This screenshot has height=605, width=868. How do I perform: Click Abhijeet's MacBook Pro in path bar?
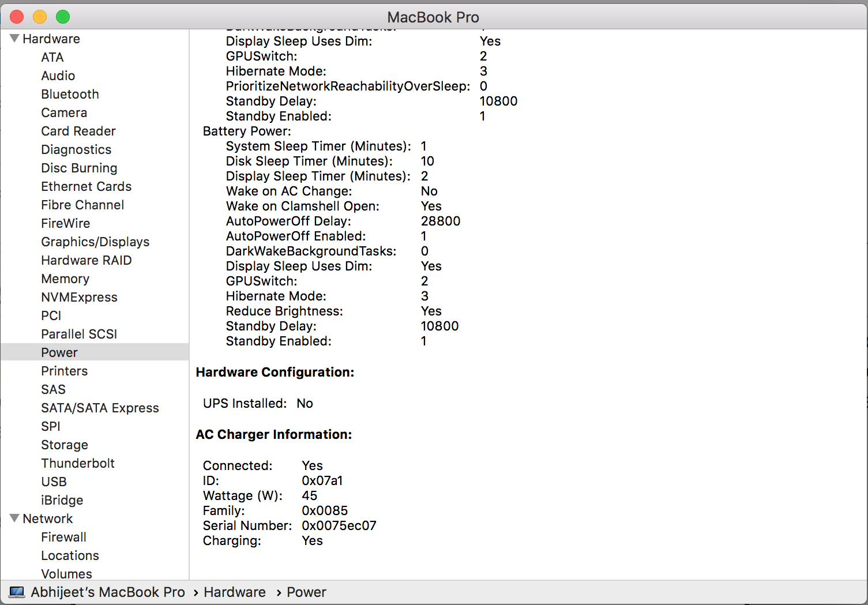point(108,592)
